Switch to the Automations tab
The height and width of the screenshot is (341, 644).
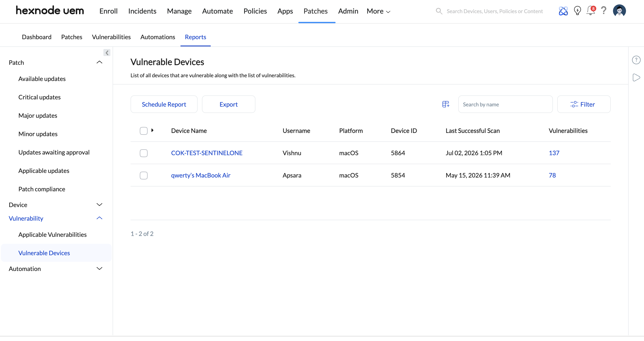pyautogui.click(x=157, y=37)
